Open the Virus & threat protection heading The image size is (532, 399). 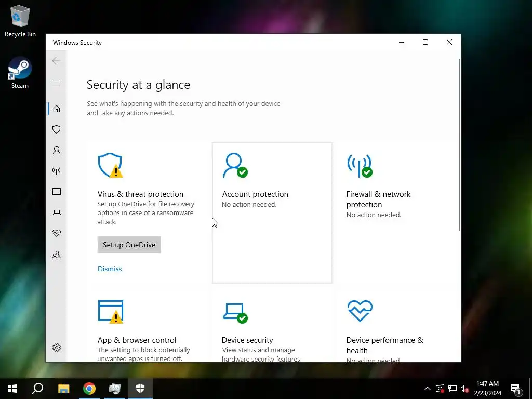140,194
